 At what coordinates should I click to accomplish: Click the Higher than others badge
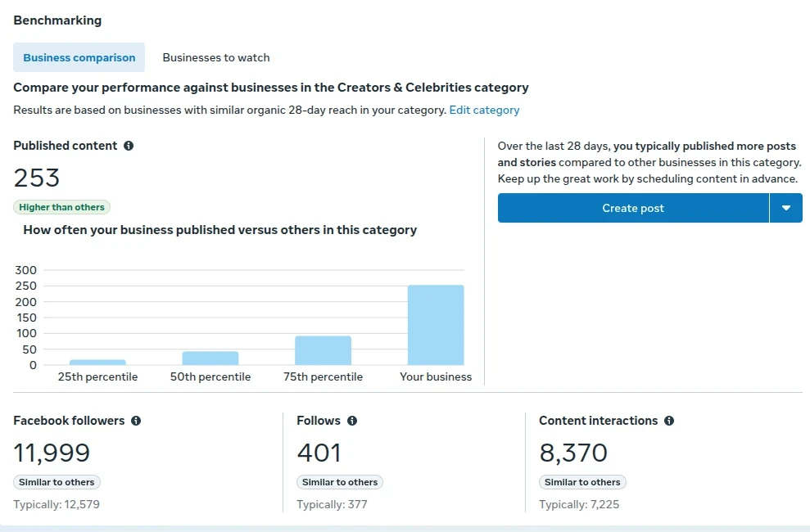coord(61,208)
